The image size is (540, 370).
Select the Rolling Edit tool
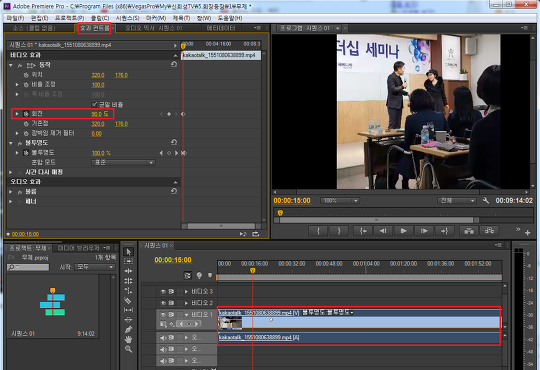[128, 281]
